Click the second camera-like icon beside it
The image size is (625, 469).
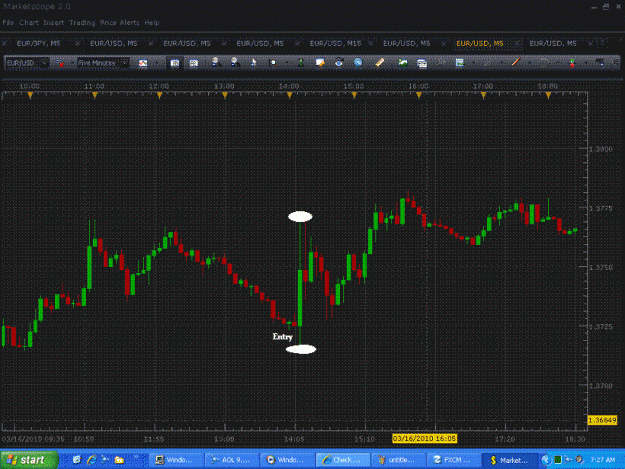194,63
